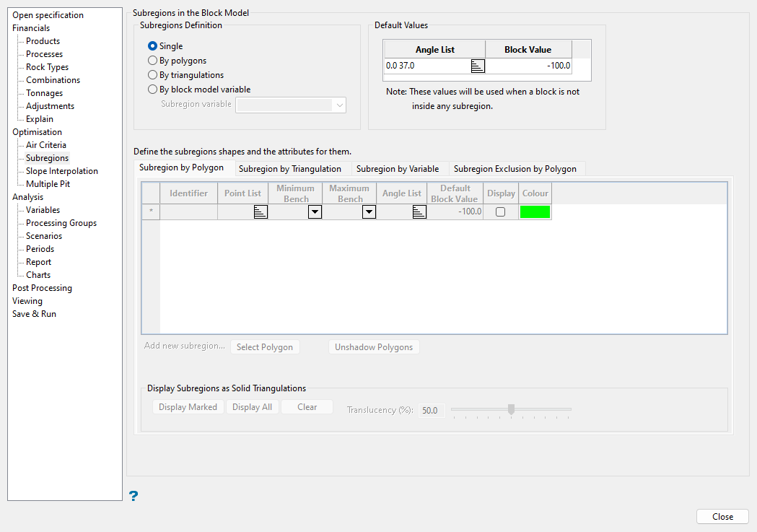
Task: Open the subregion row Angle List editor icon
Action: pos(419,212)
